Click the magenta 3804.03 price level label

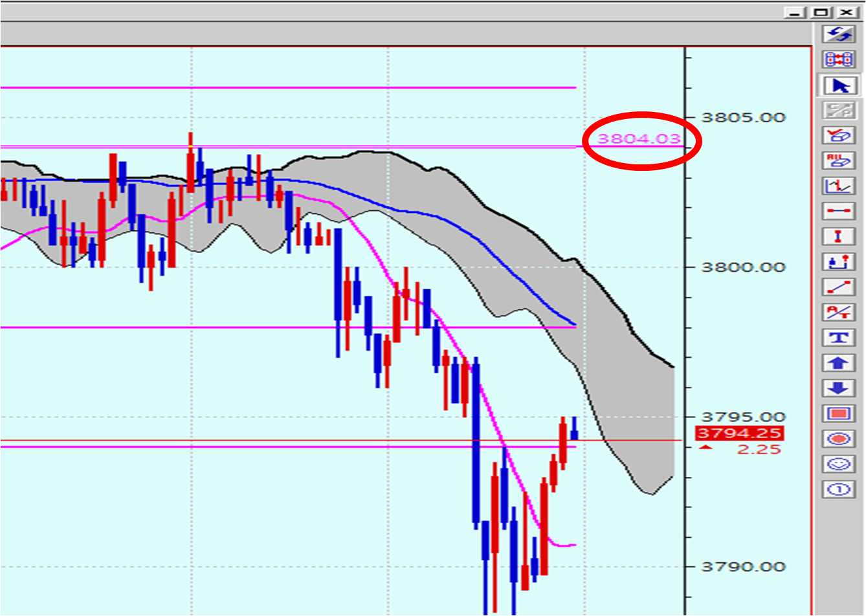click(x=638, y=138)
